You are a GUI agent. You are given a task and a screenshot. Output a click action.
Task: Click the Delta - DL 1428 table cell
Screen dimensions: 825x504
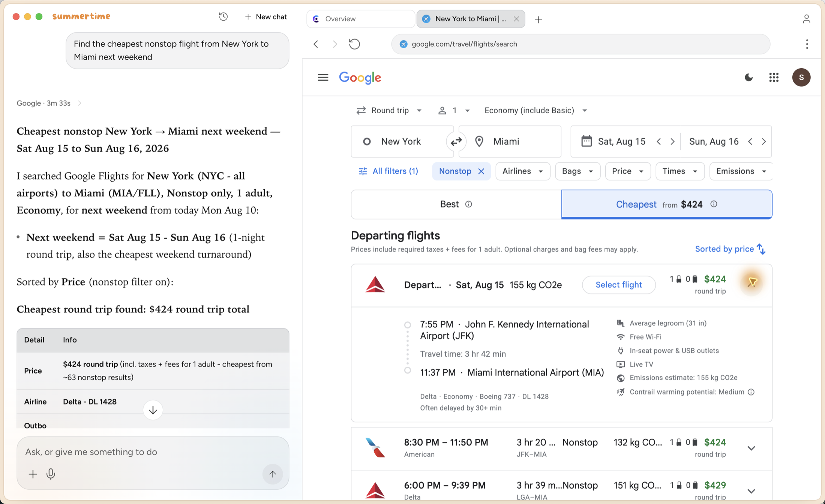[90, 402]
